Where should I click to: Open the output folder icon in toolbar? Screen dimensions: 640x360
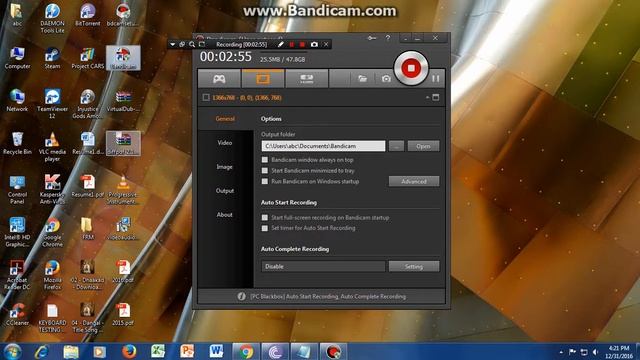362,78
